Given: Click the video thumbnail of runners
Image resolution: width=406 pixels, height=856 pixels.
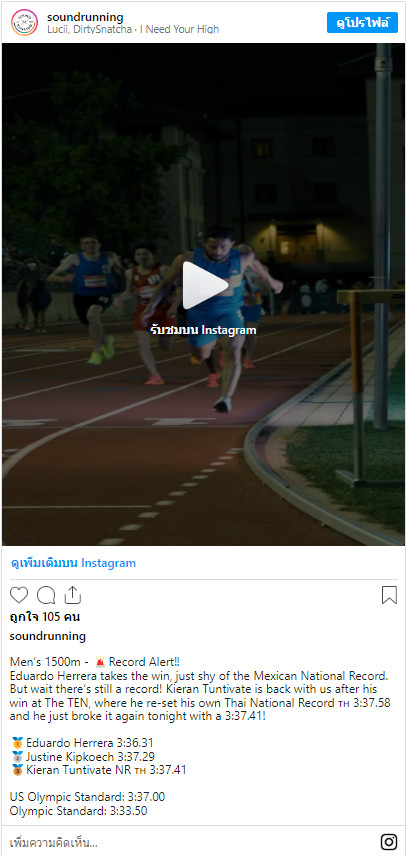Looking at the screenshot, I should 203,294.
